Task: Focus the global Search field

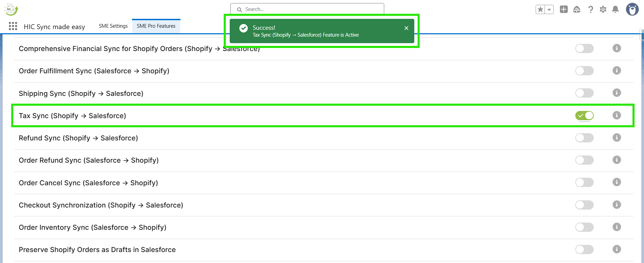Action: (x=307, y=9)
